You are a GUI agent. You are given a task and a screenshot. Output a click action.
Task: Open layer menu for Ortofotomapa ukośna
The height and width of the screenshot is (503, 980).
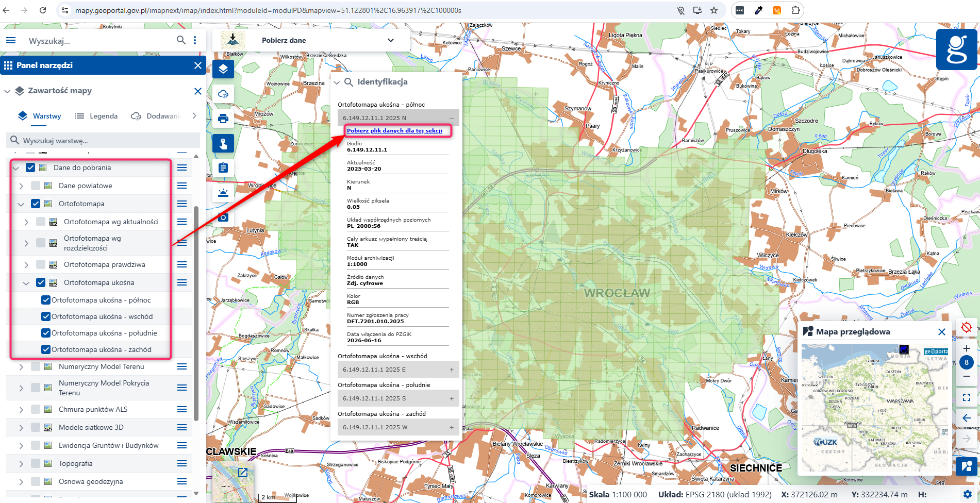tap(182, 282)
